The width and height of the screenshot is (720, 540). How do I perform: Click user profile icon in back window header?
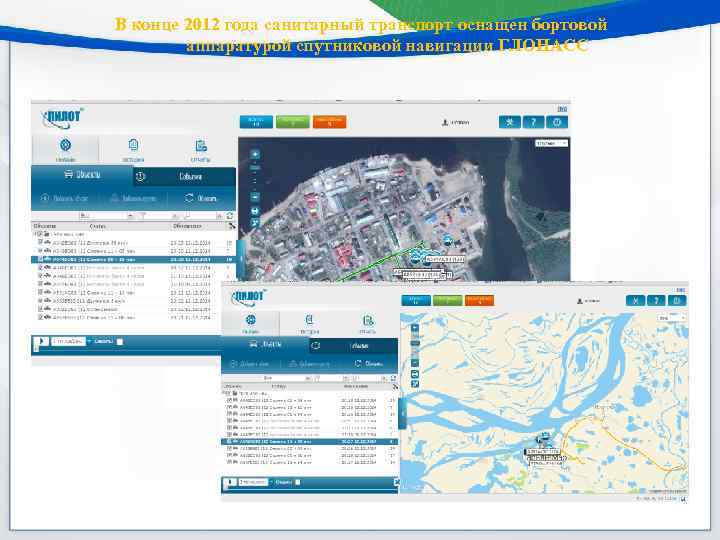tap(444, 123)
